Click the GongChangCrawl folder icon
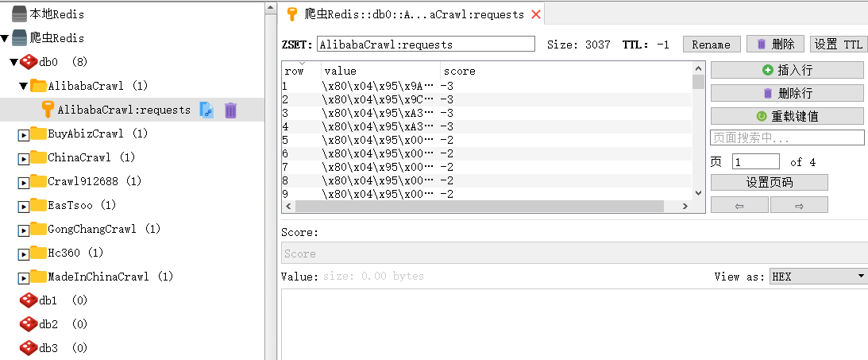 click(37, 228)
